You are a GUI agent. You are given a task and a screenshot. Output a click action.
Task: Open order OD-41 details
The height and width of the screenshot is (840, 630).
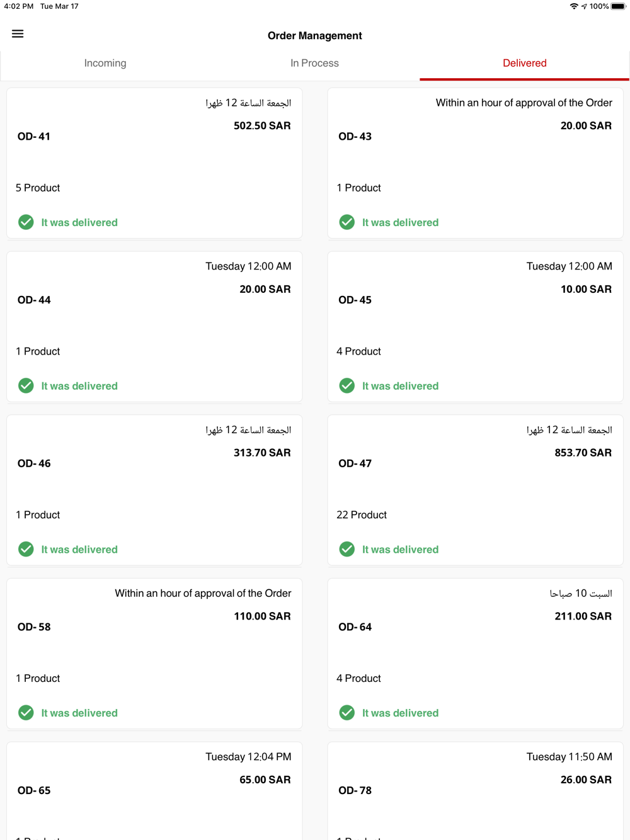pos(154,163)
